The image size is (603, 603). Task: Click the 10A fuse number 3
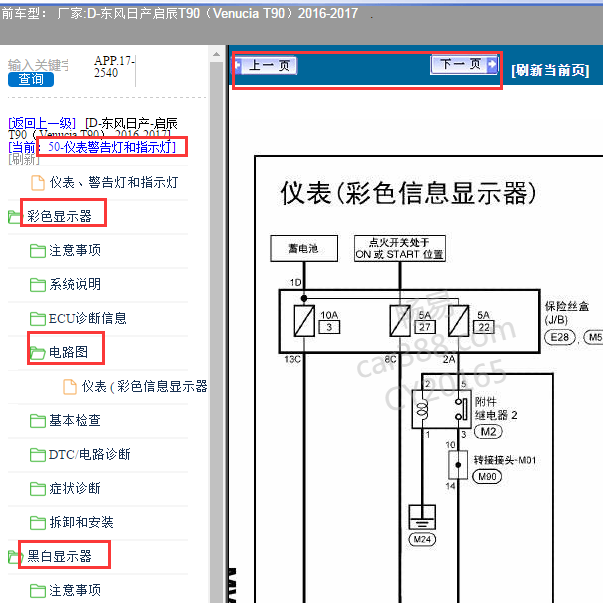(x=329, y=327)
